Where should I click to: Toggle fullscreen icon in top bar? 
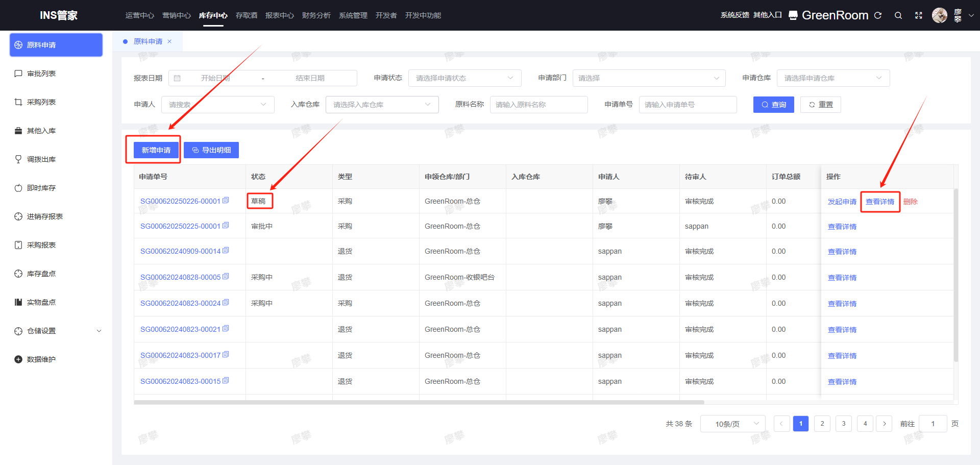(x=919, y=15)
